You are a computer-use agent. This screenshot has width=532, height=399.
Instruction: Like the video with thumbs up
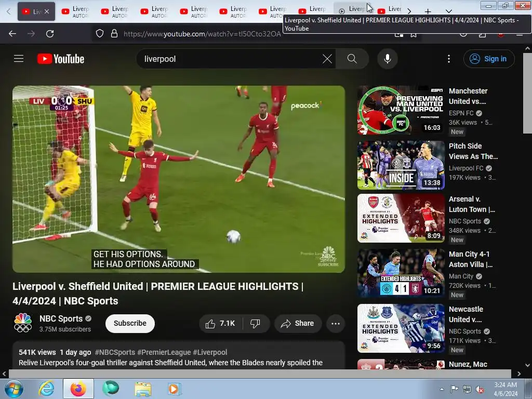click(x=220, y=323)
